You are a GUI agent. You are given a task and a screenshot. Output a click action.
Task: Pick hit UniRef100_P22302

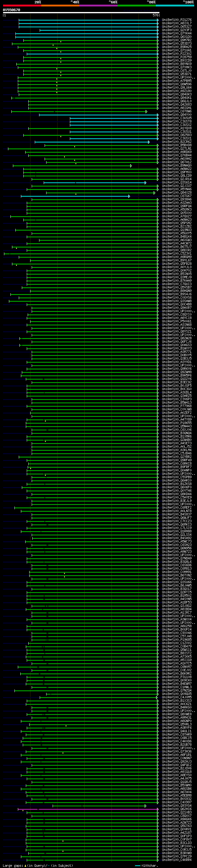176,54
